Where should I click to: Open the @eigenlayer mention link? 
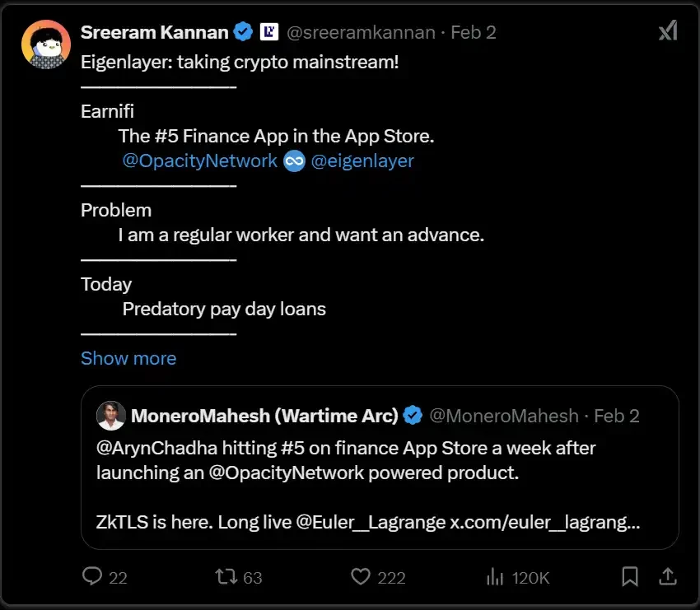(x=362, y=161)
